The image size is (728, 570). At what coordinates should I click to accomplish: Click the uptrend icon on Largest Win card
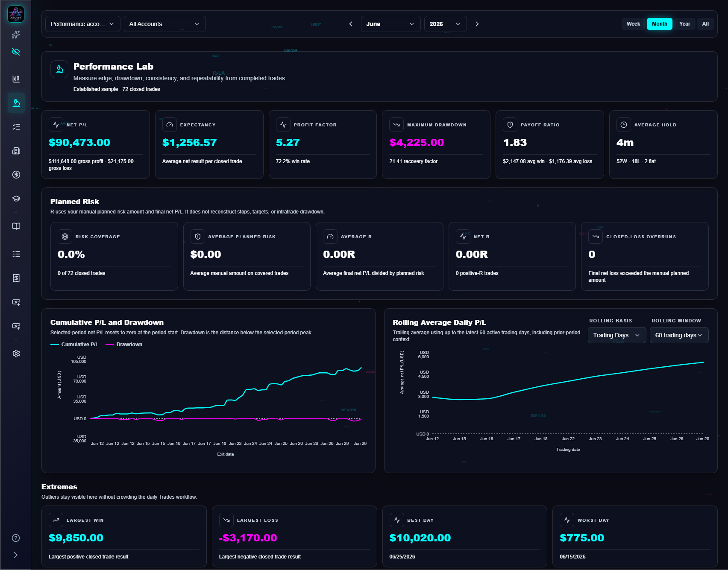pyautogui.click(x=56, y=520)
